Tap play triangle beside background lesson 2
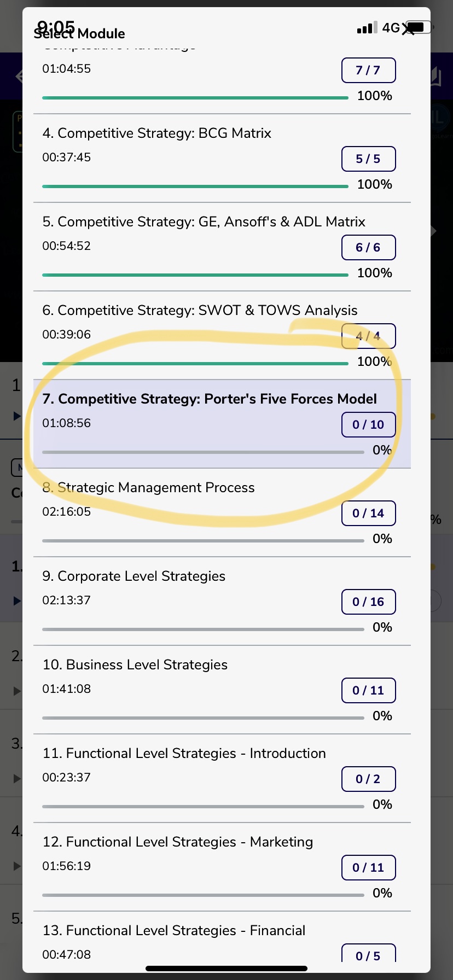453x980 pixels. (x=17, y=691)
